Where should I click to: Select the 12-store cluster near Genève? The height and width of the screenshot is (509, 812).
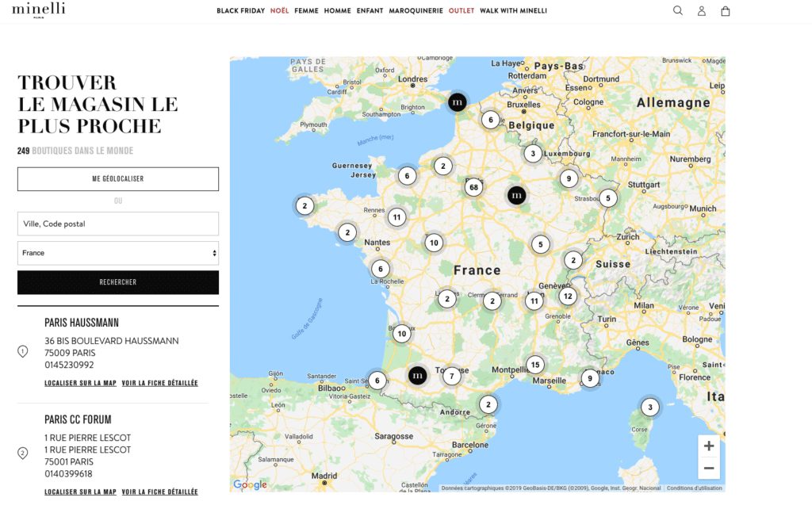click(568, 297)
